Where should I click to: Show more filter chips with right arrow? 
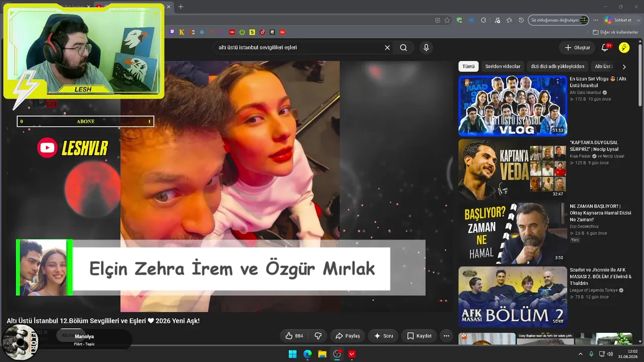(x=624, y=67)
